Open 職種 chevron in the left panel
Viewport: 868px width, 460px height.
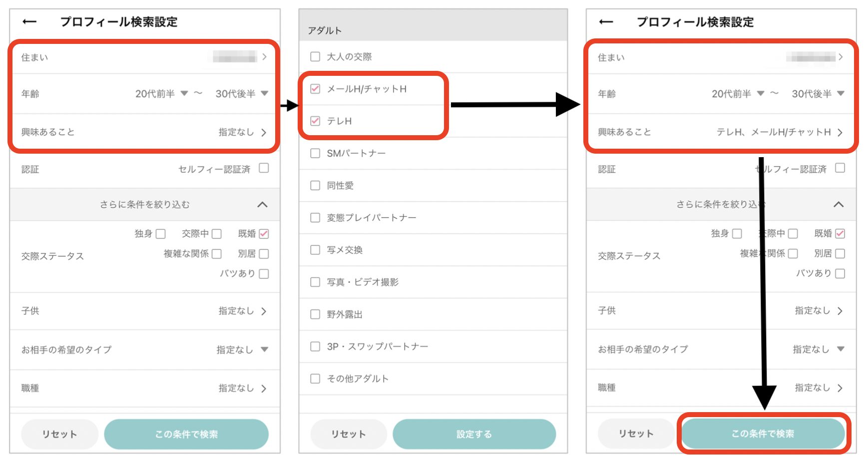264,389
